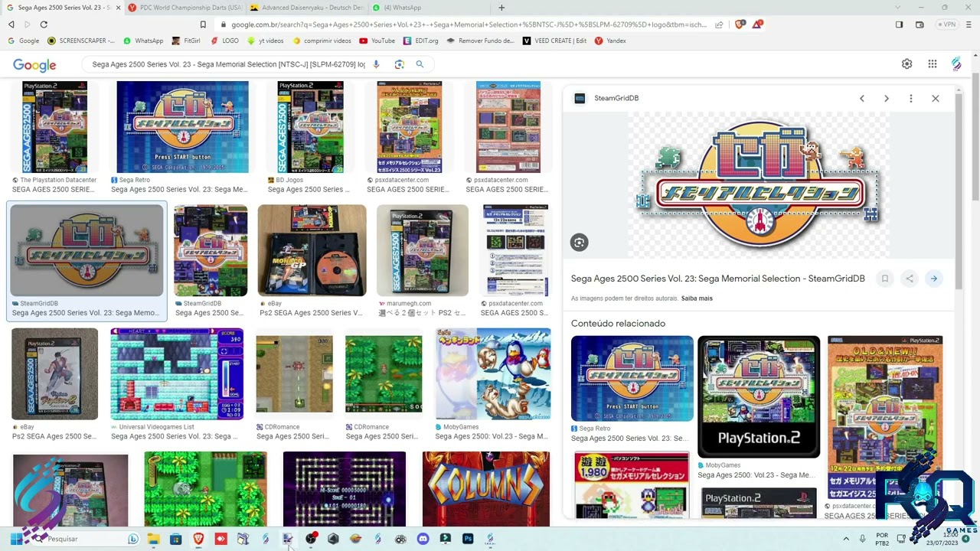Open preview panel more options menu

coord(911,98)
